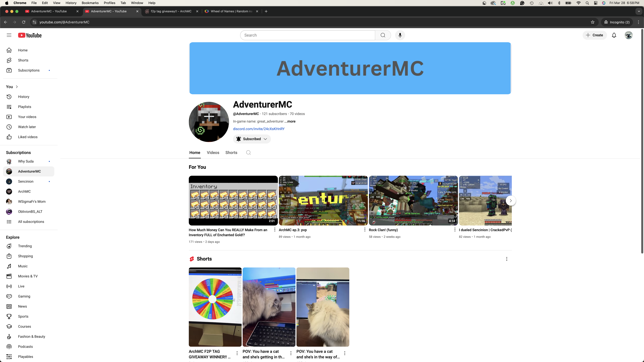This screenshot has height=362, width=644.
Task: Switch to Wheel of Names browser tab
Action: click(x=231, y=11)
